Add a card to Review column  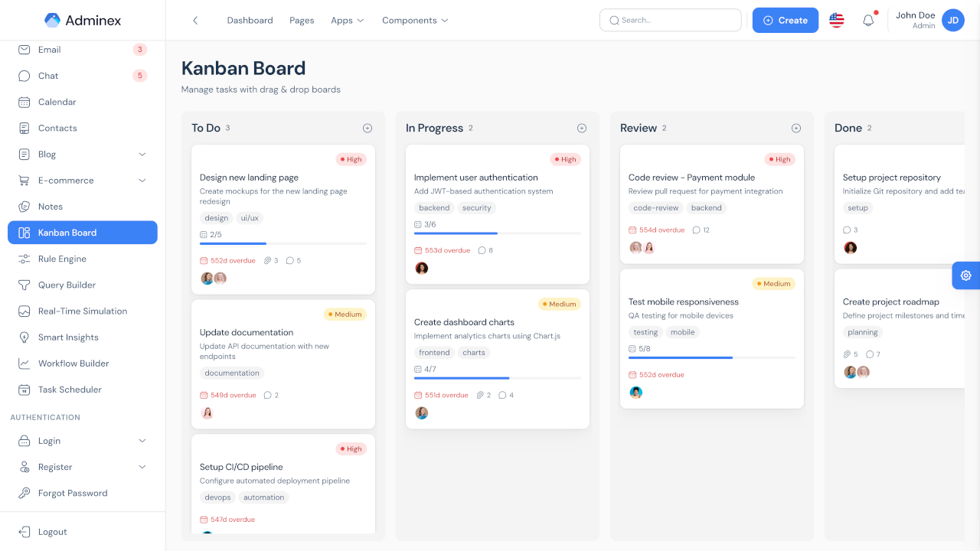click(796, 129)
